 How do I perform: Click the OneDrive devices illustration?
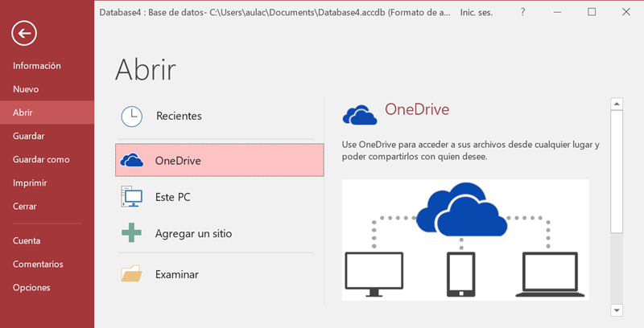pyautogui.click(x=465, y=240)
